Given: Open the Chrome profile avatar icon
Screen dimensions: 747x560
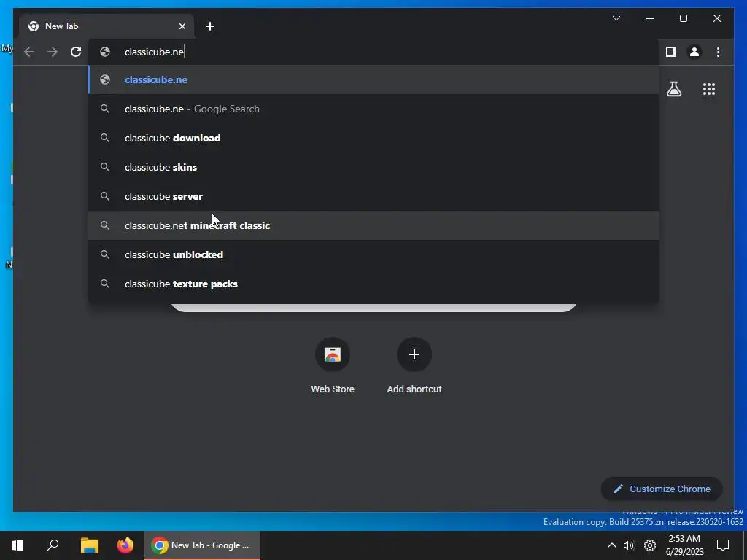Looking at the screenshot, I should pos(694,52).
